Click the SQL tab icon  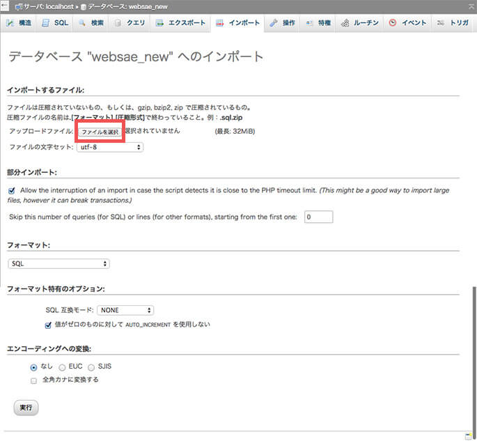pyautogui.click(x=46, y=23)
